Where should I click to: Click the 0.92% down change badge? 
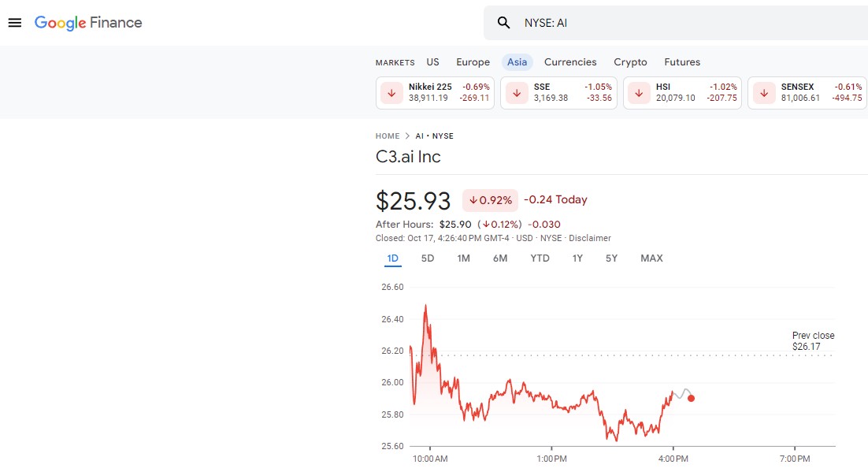point(490,200)
